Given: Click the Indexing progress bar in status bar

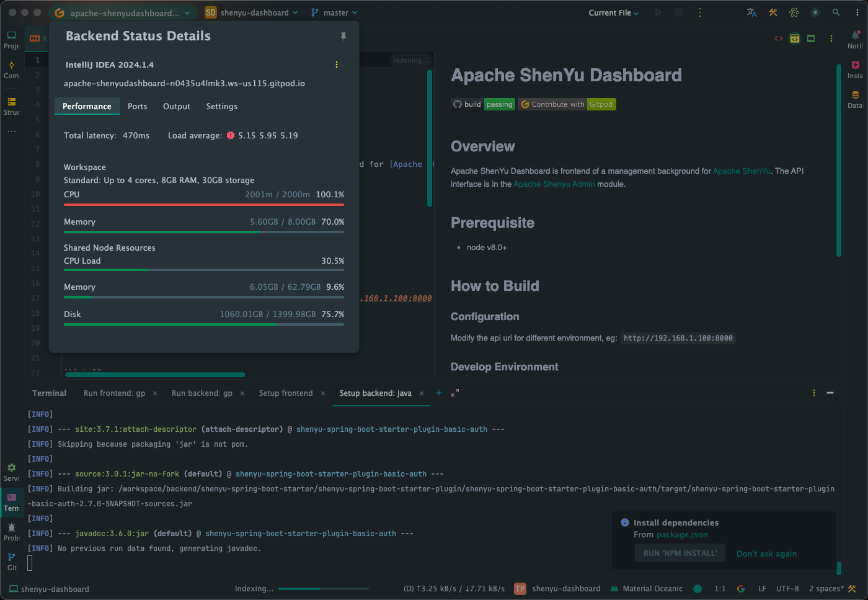Looking at the screenshot, I should tap(323, 588).
